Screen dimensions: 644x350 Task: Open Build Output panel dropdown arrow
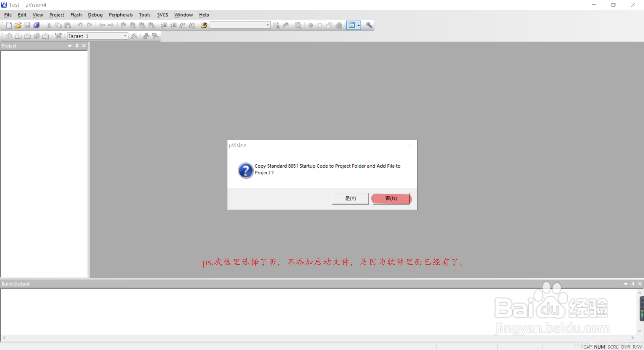(x=626, y=284)
